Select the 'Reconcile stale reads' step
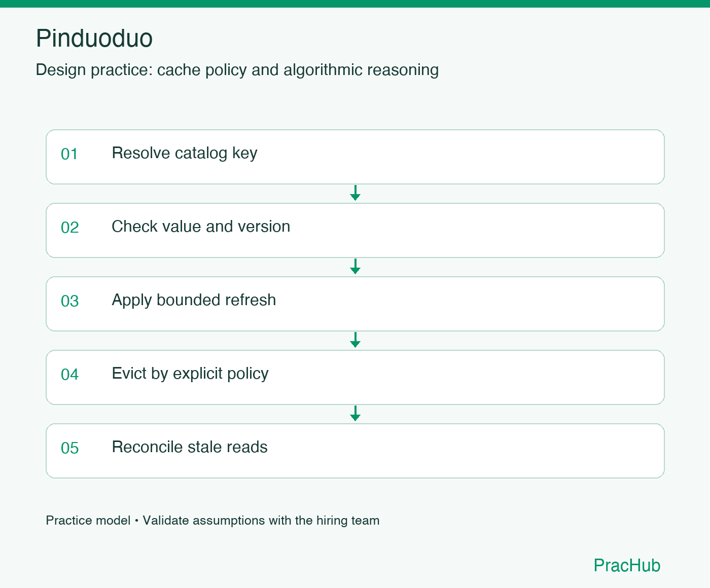This screenshot has width=710, height=588. (355, 451)
